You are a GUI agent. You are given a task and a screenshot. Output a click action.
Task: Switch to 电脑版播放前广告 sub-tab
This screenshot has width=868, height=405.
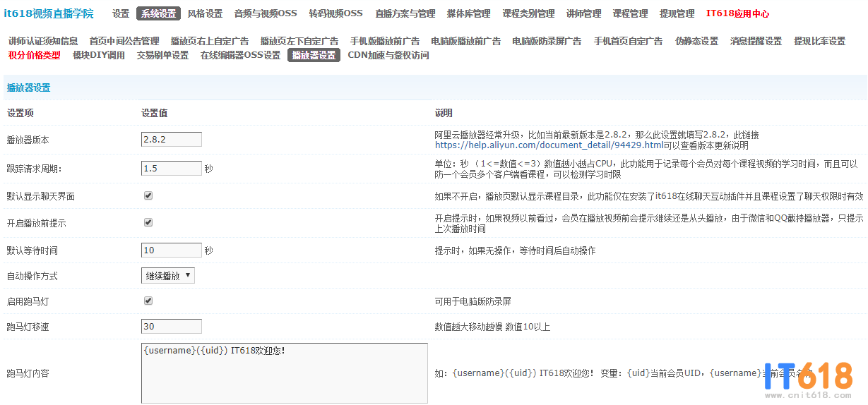[466, 41]
